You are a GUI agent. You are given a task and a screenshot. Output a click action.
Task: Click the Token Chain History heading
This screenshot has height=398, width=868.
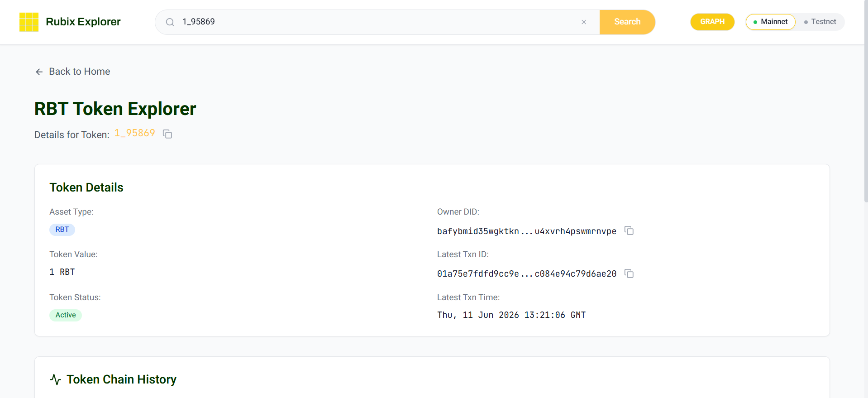click(x=121, y=379)
